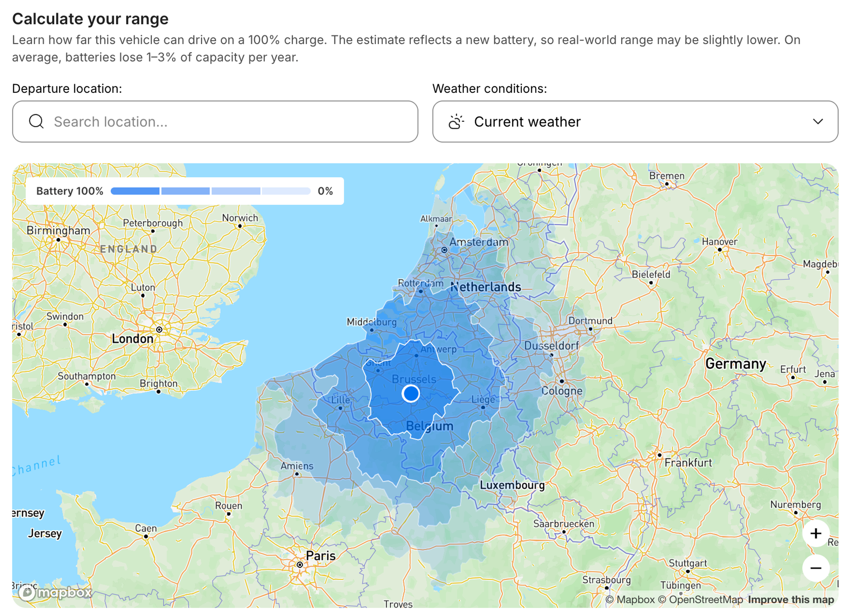Viewport: 851px width, 616px height.
Task: Click the Nuremberg city label
Action: [x=795, y=505]
